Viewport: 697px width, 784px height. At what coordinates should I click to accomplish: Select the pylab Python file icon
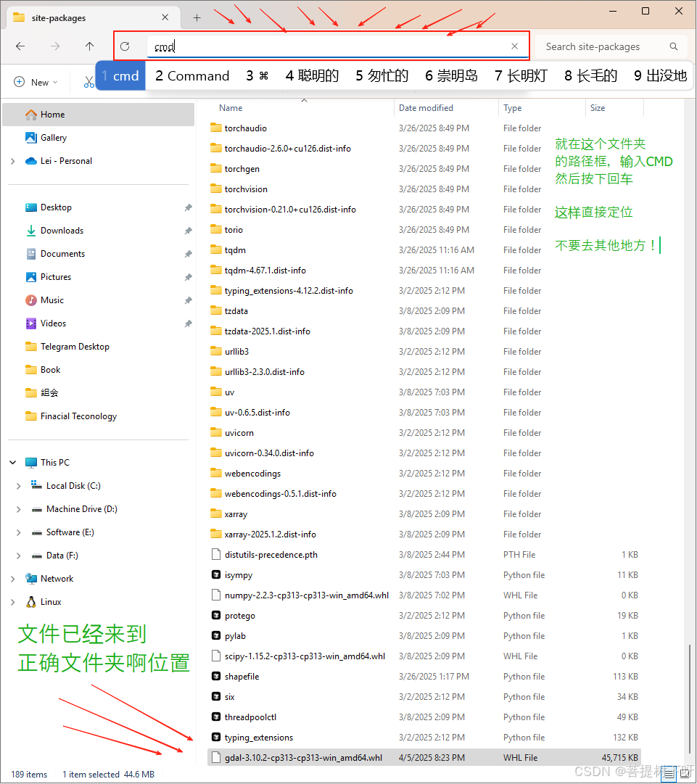click(x=216, y=636)
